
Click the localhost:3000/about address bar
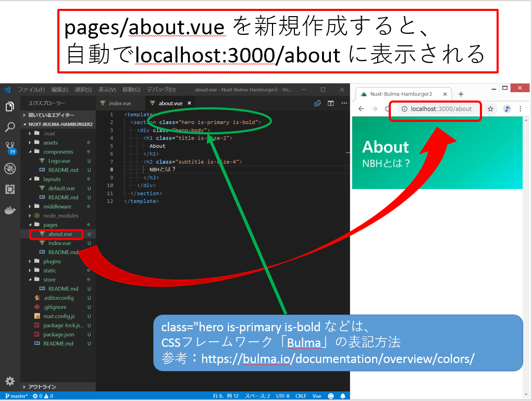[441, 109]
